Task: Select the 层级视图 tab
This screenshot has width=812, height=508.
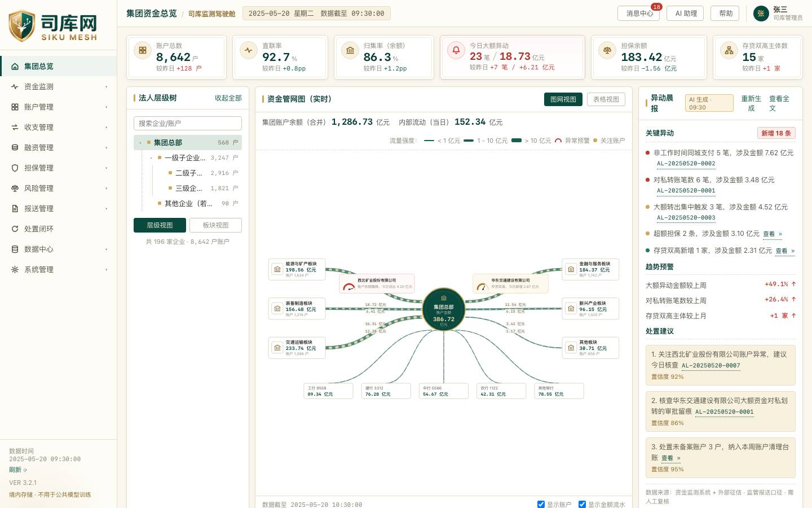Action: (x=160, y=225)
